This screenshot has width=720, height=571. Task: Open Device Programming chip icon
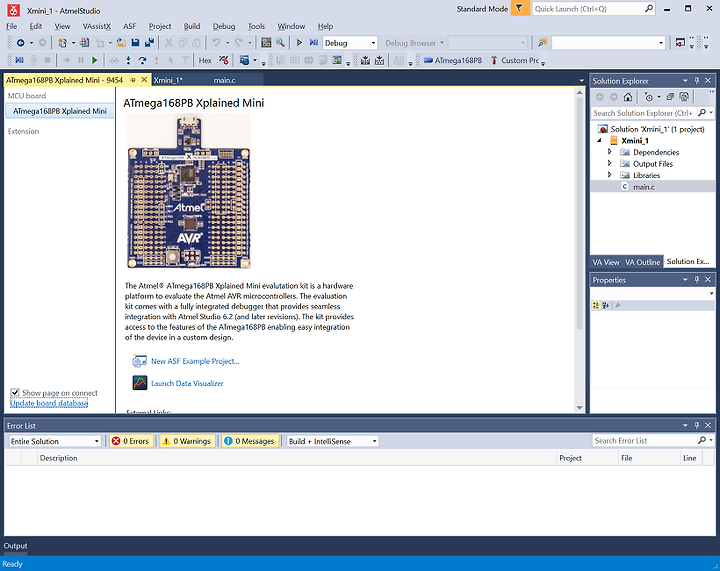(x=266, y=43)
